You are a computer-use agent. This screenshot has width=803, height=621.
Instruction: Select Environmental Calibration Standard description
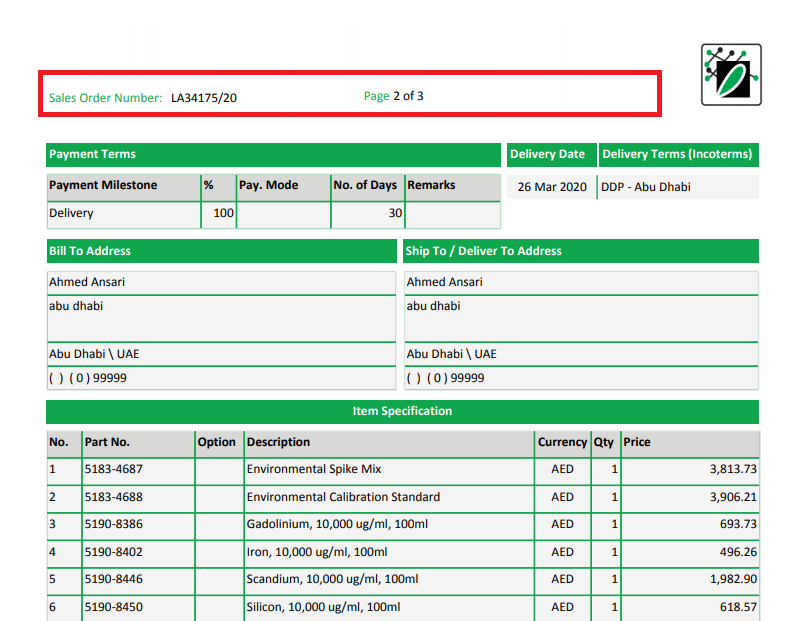[343, 497]
